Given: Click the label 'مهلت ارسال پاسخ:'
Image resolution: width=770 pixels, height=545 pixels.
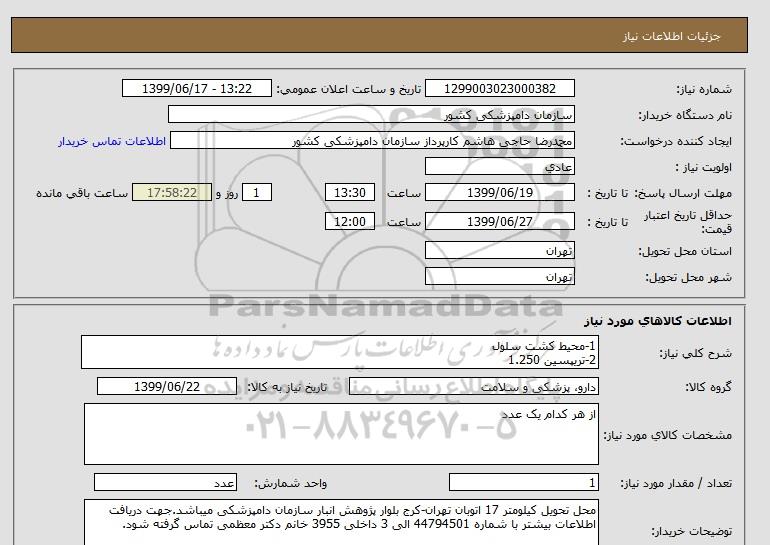Looking at the screenshot, I should click(x=683, y=193).
